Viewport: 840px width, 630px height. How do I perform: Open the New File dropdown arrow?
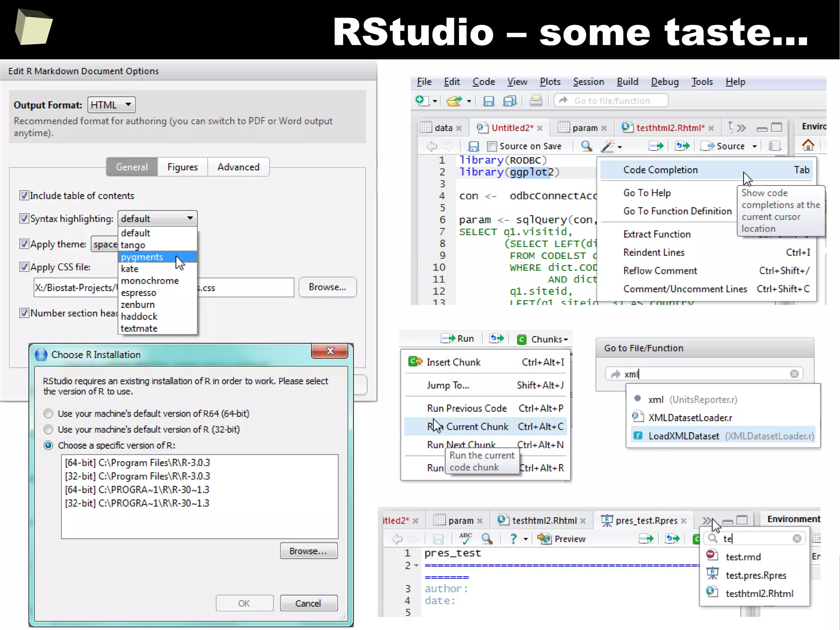pos(435,101)
